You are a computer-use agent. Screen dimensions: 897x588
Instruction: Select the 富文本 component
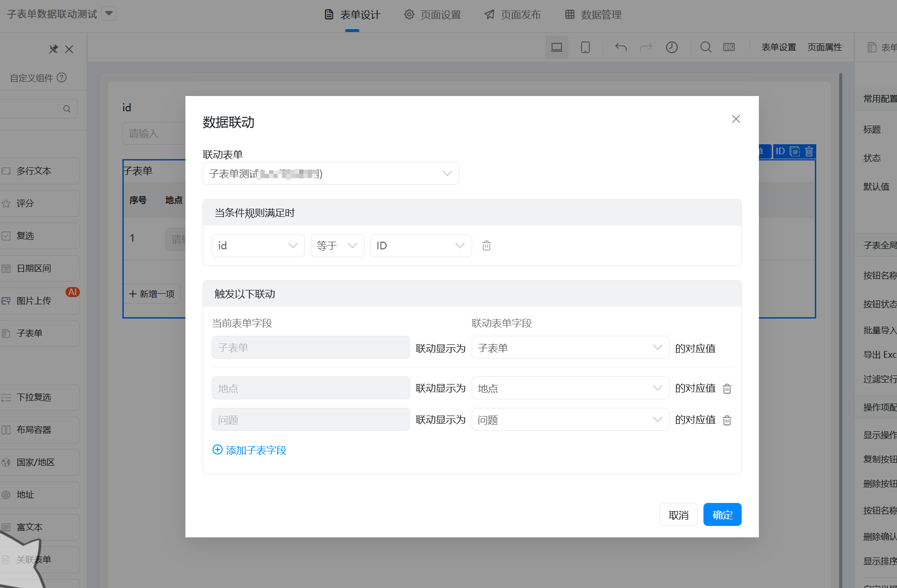point(40,527)
